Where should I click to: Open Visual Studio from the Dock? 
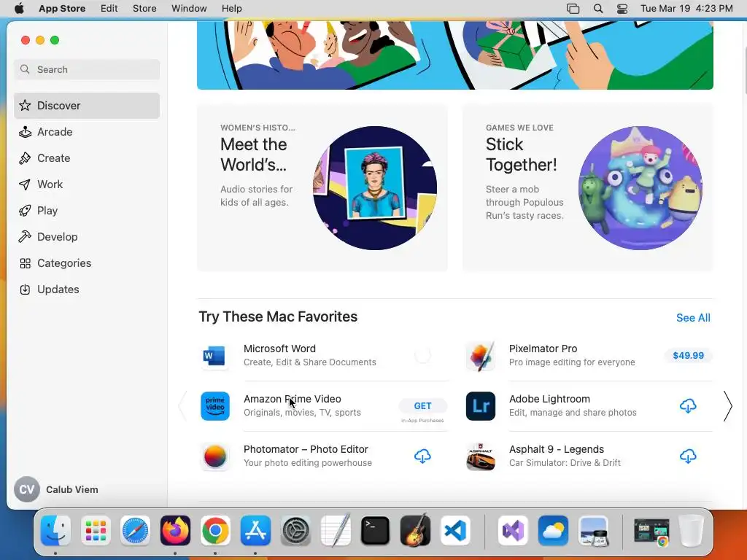(x=513, y=531)
